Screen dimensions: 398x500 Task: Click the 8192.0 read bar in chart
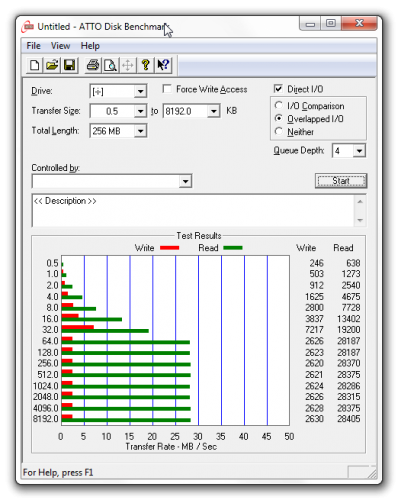coord(126,420)
